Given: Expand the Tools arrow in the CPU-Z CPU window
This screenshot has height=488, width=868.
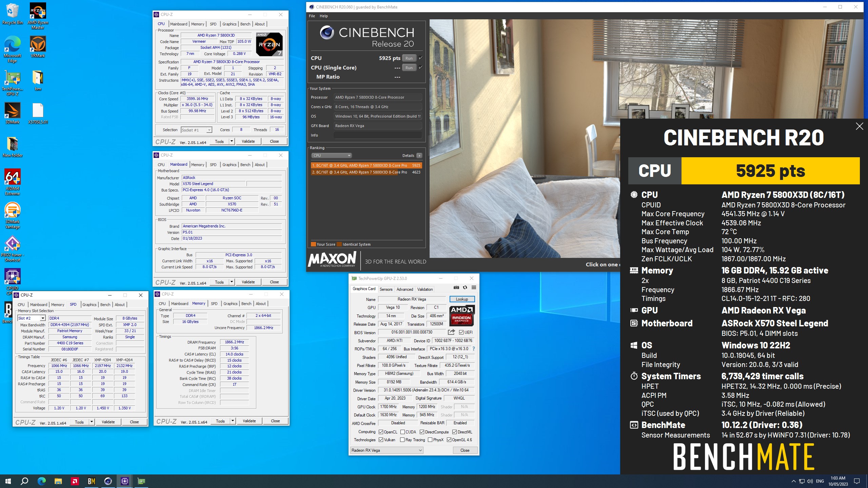Looking at the screenshot, I should click(232, 141).
